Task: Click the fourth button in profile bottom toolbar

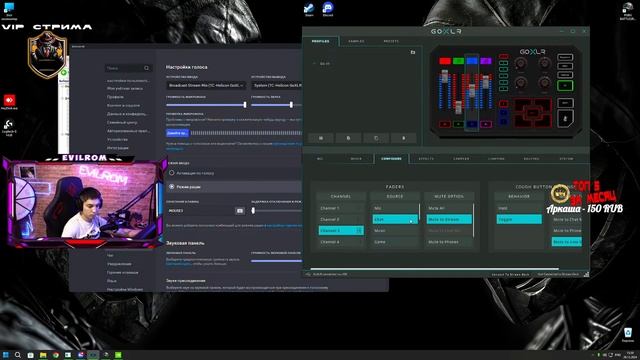Action: pyautogui.click(x=403, y=138)
